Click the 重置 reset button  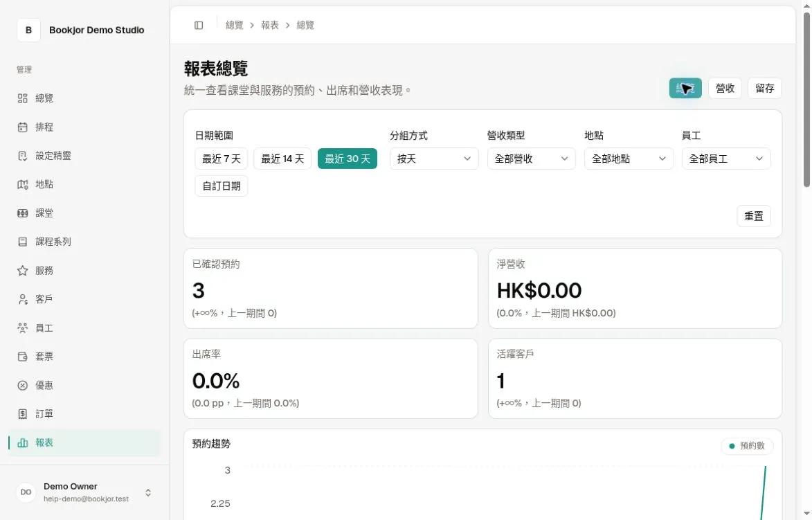point(753,216)
